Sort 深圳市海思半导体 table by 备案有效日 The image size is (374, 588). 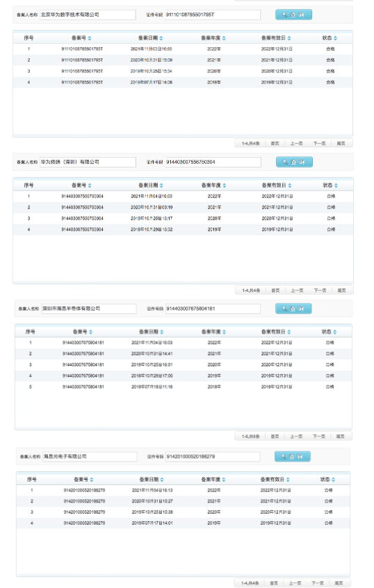pos(276,332)
